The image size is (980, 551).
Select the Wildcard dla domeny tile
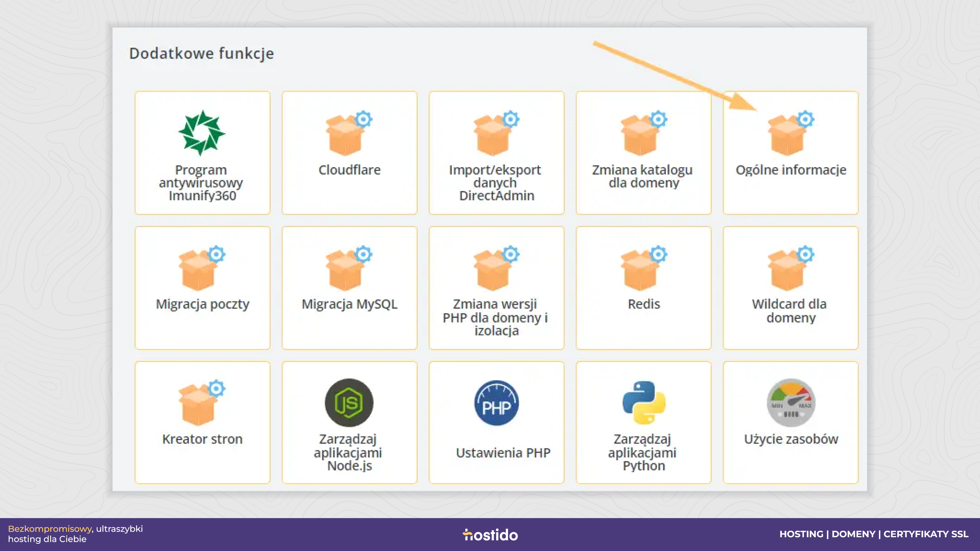(x=791, y=288)
